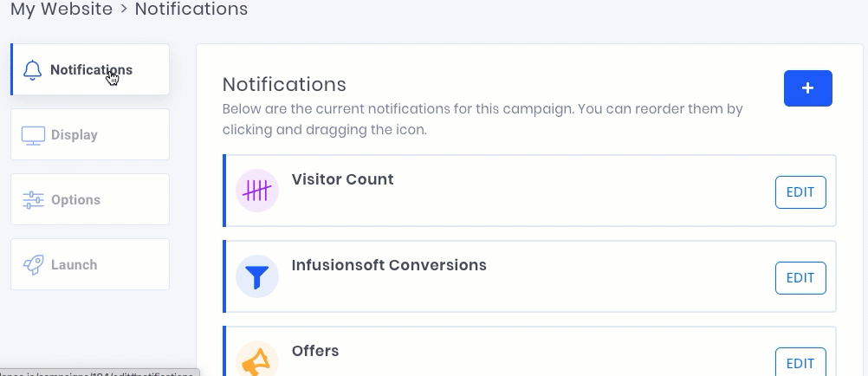Select the Offers title text
This screenshot has width=868, height=376.
coord(315,351)
